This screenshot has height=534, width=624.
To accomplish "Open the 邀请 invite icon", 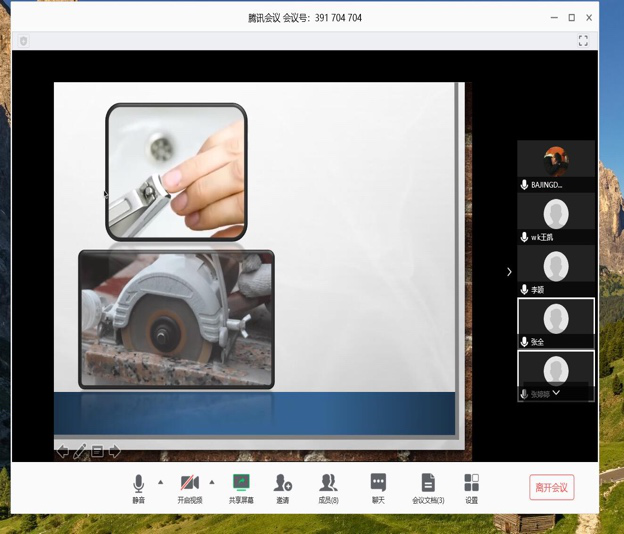I will click(283, 486).
